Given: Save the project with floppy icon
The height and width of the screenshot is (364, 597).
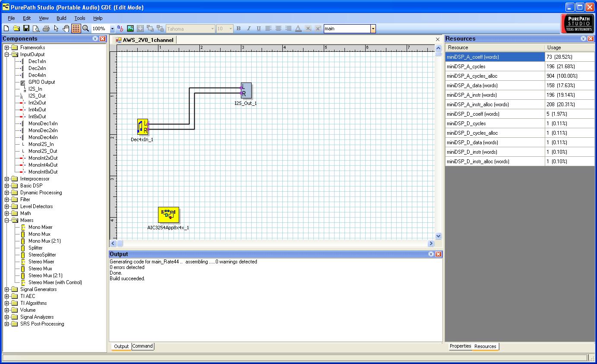Looking at the screenshot, I should point(26,28).
